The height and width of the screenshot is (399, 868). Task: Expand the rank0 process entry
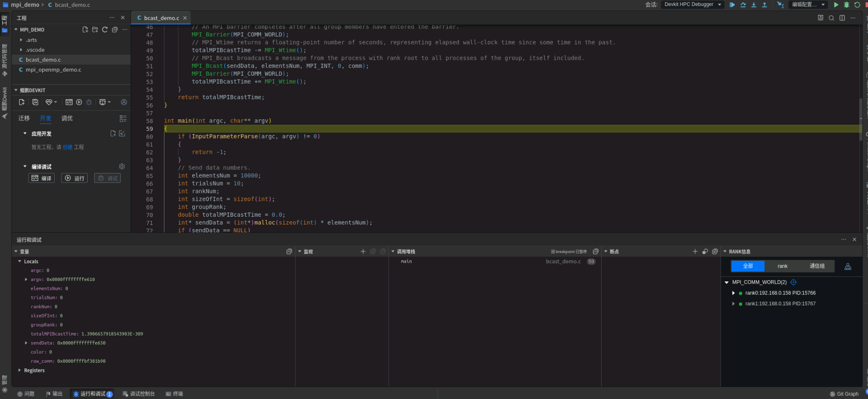coord(733,293)
